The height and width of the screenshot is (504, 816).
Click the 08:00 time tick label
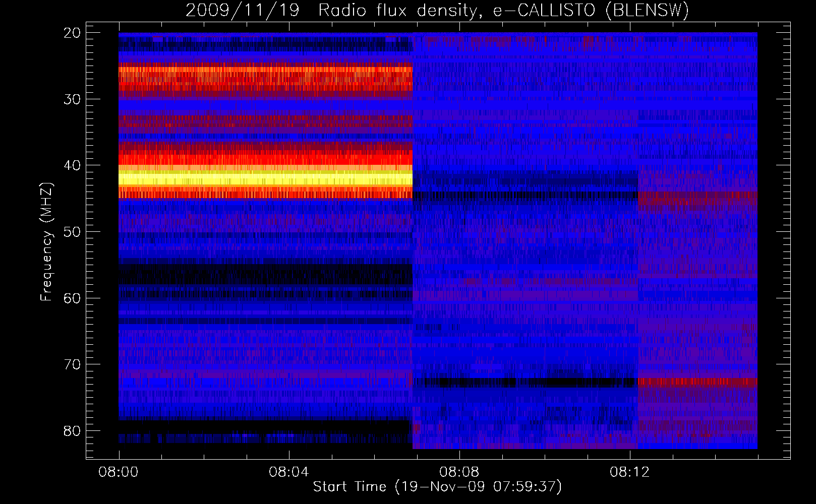click(119, 472)
